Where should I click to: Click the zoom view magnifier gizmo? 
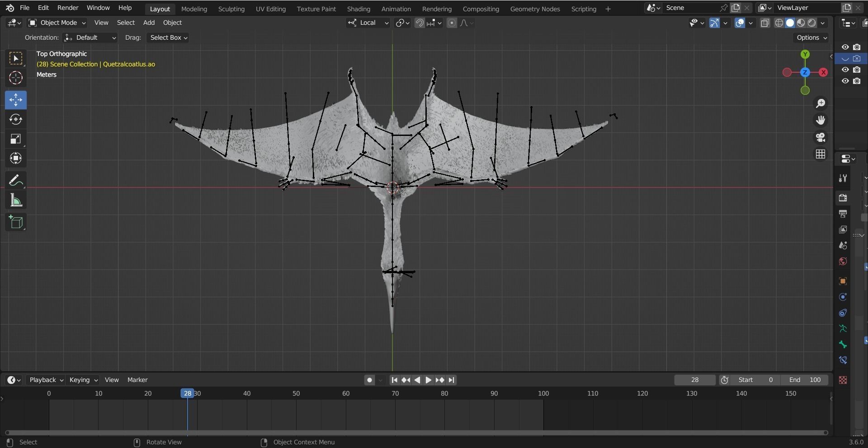point(821,103)
